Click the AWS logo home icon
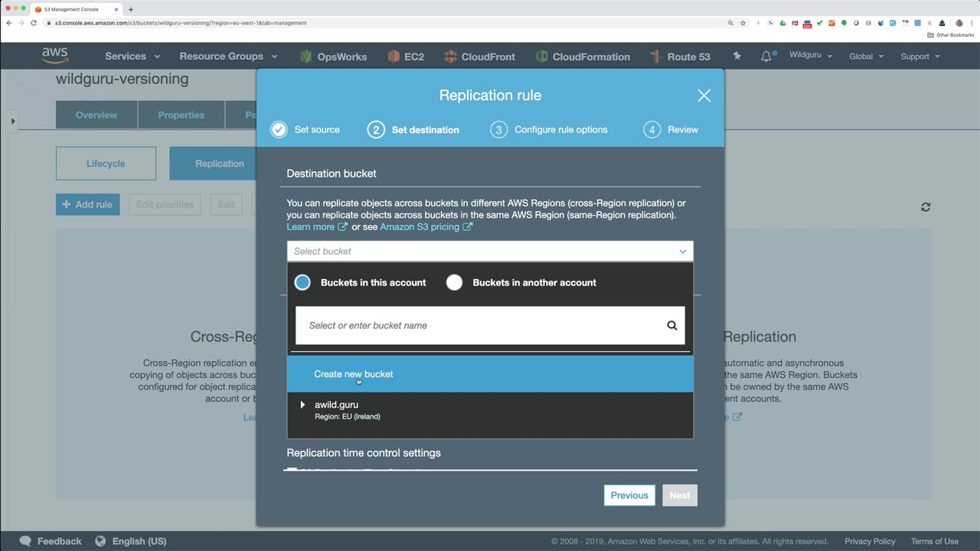The height and width of the screenshot is (551, 980). (x=55, y=56)
